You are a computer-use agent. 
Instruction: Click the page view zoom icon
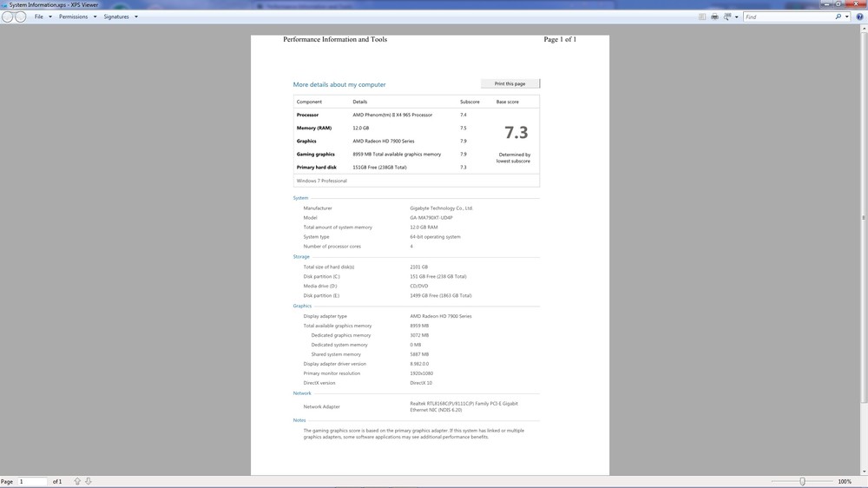coord(727,16)
